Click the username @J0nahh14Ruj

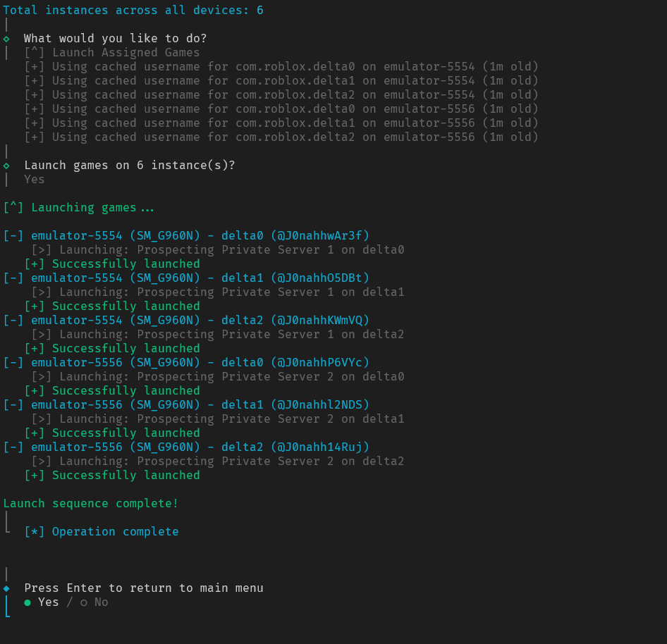pyautogui.click(x=320, y=447)
